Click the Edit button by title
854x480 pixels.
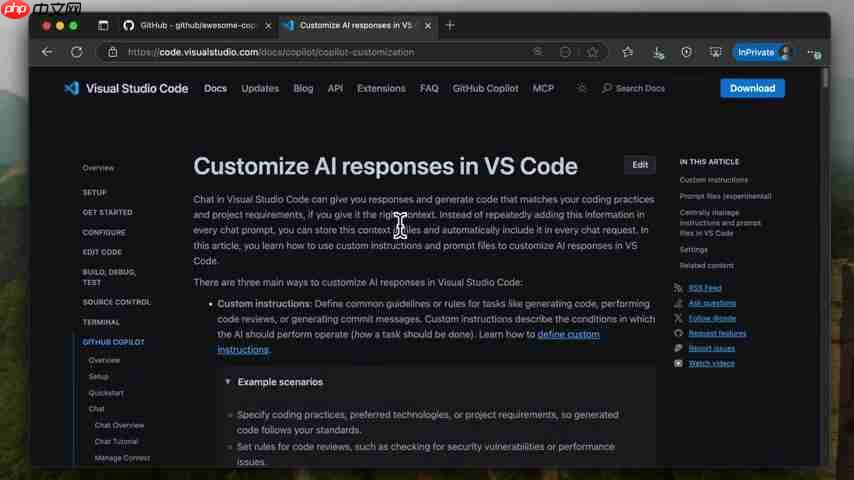pyautogui.click(x=640, y=165)
